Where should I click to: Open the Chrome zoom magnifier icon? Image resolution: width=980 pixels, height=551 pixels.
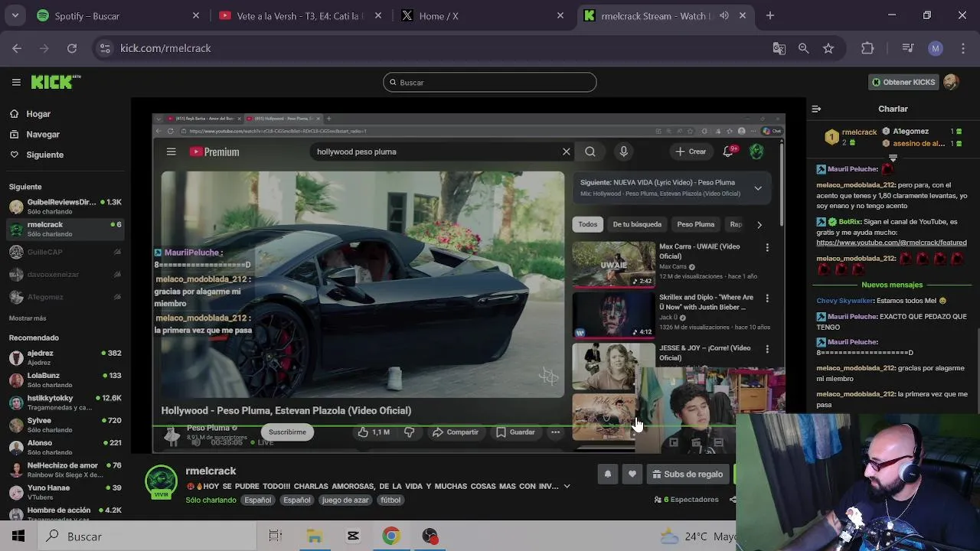click(803, 48)
